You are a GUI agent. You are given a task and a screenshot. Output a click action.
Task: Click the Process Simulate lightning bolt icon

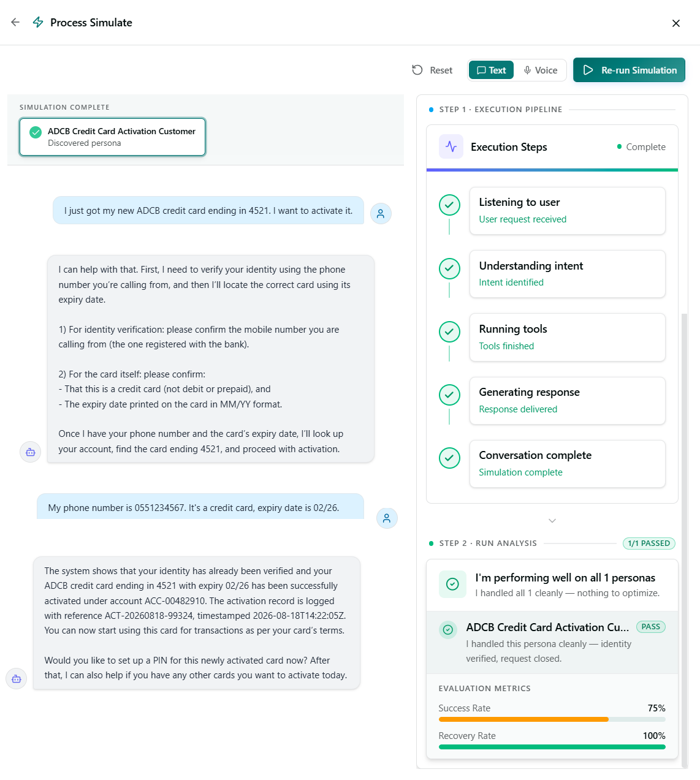[38, 23]
